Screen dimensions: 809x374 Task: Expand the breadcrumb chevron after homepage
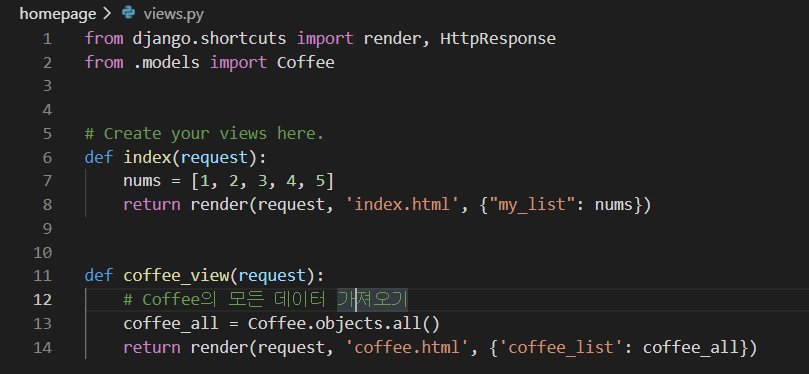[107, 14]
